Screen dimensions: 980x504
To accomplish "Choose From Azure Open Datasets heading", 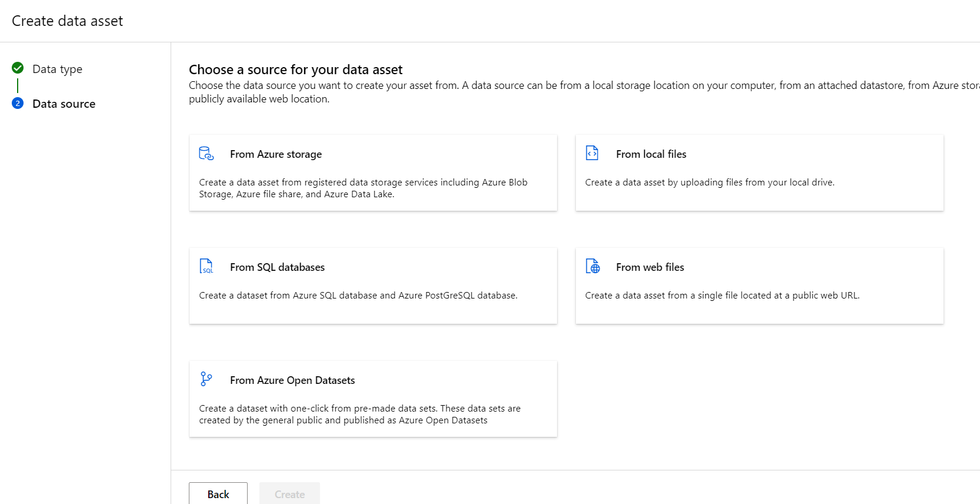I will 292,380.
